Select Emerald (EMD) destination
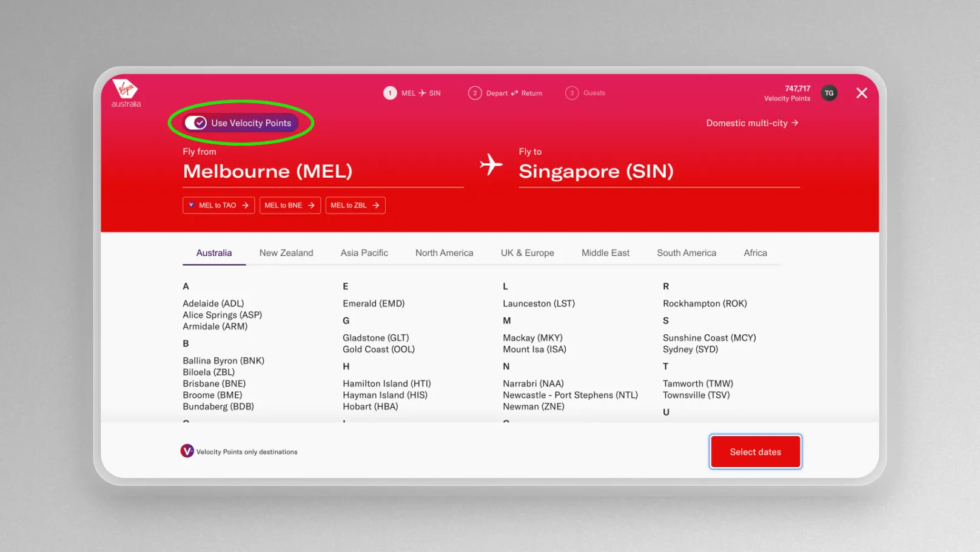The height and width of the screenshot is (552, 980). pyautogui.click(x=374, y=303)
